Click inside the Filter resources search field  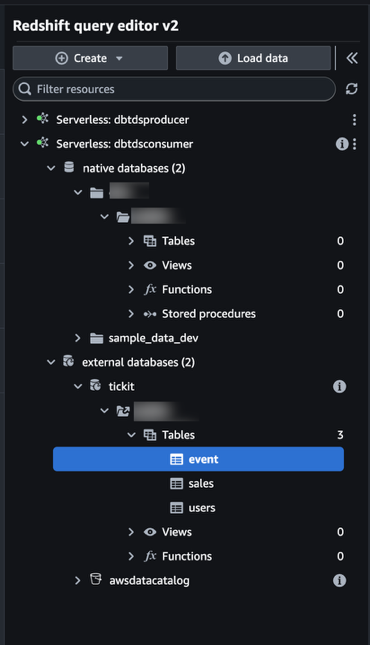[174, 89]
